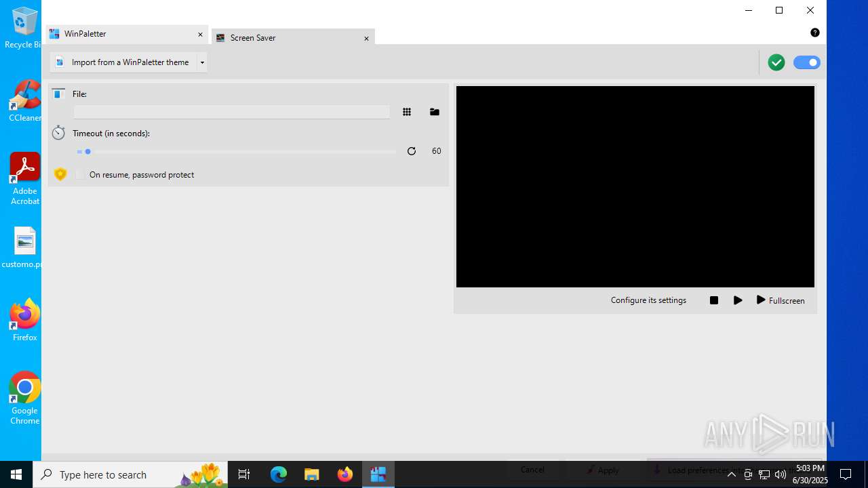Click the WinPaletter taskbar icon

378,474
